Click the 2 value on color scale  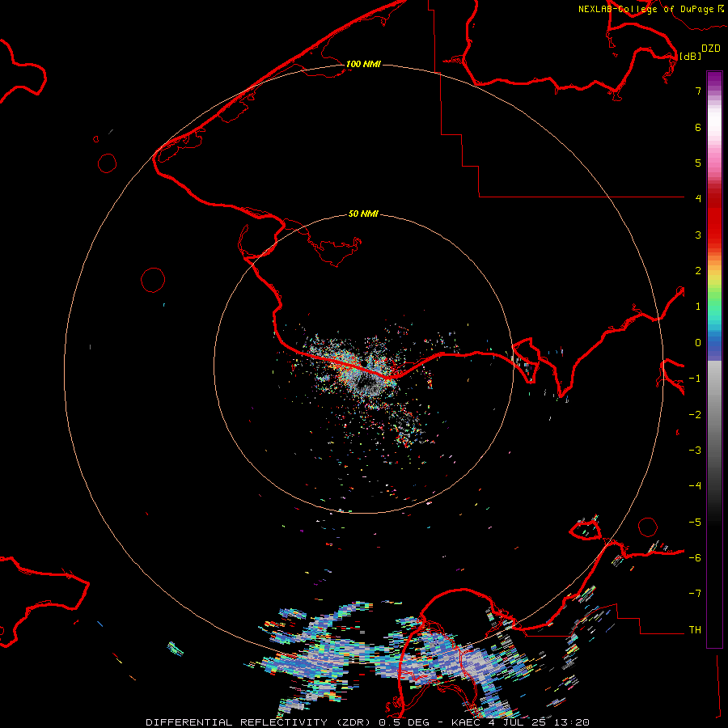click(698, 271)
